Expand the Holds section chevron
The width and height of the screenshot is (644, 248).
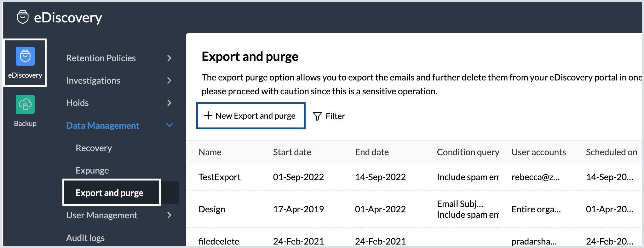[x=169, y=103]
